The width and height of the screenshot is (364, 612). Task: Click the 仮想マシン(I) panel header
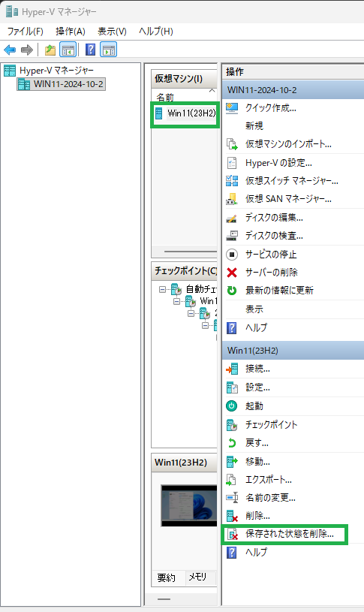pos(184,78)
